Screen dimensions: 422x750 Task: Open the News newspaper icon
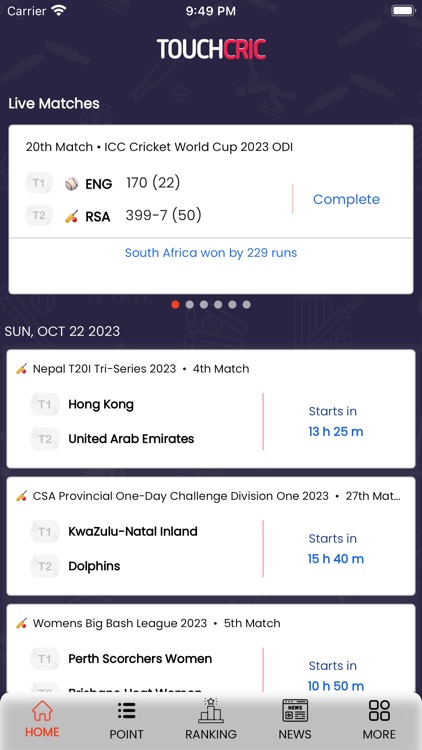(x=295, y=710)
